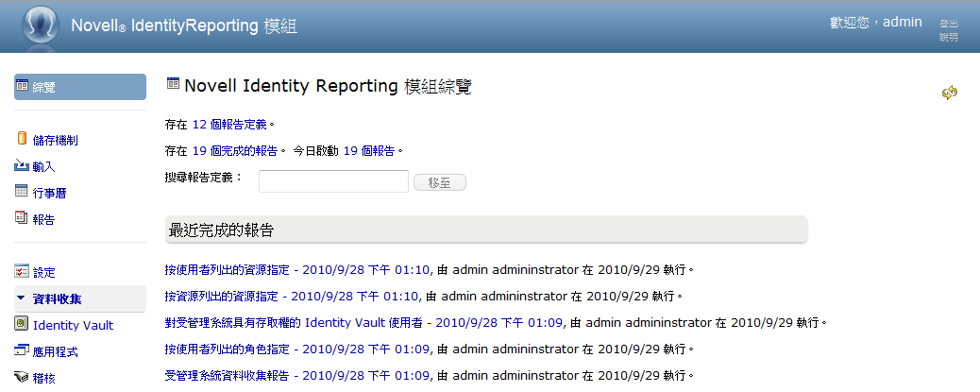Focus the 搜尋報告定義 search field

pos(334,181)
